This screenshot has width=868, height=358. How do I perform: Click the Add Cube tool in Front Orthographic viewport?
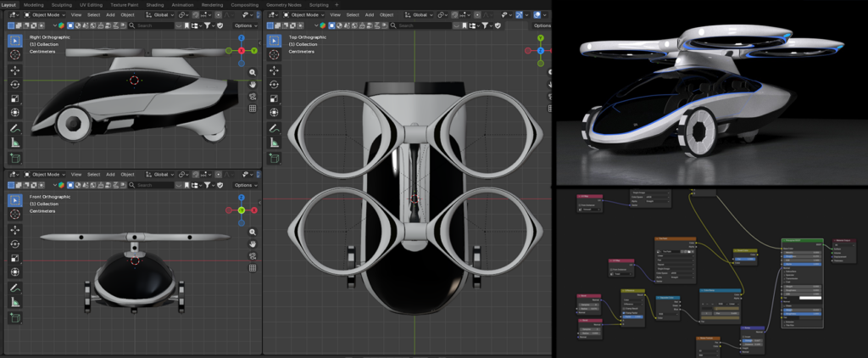pyautogui.click(x=15, y=317)
